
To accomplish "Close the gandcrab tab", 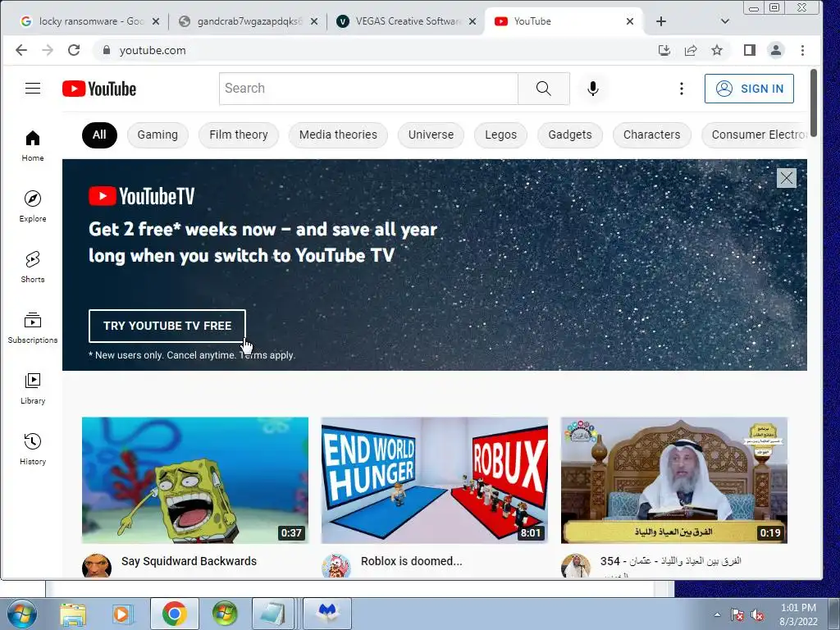I will 314,21.
